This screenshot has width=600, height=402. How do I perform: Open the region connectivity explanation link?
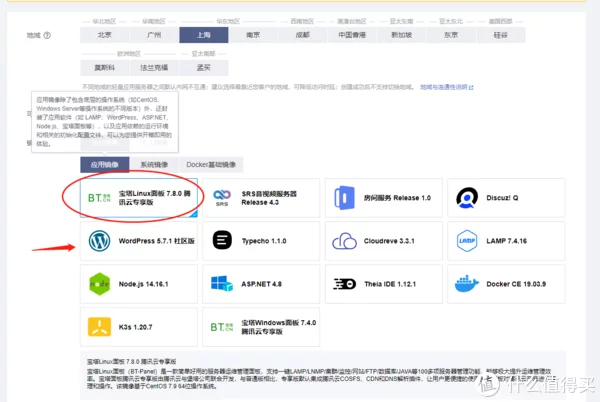coord(447,87)
